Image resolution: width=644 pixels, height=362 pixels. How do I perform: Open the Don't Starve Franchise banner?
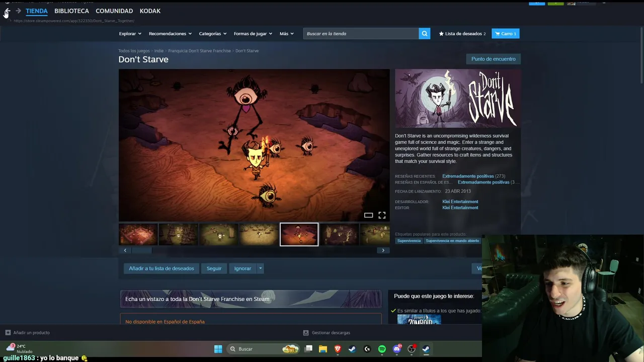251,299
